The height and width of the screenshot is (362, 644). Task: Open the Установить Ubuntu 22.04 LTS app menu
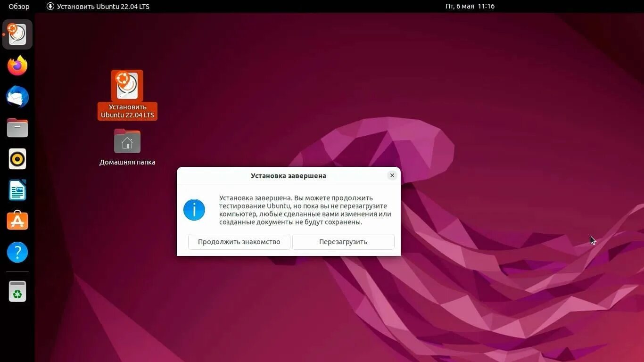(x=98, y=6)
